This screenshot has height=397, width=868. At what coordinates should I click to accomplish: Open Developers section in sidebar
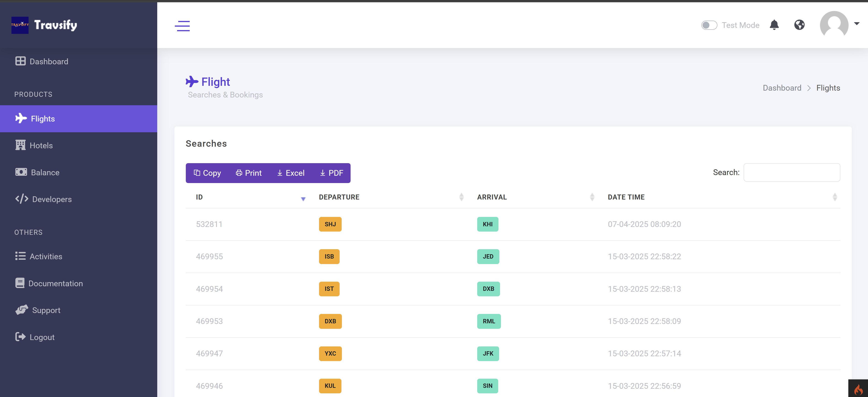[52, 199]
